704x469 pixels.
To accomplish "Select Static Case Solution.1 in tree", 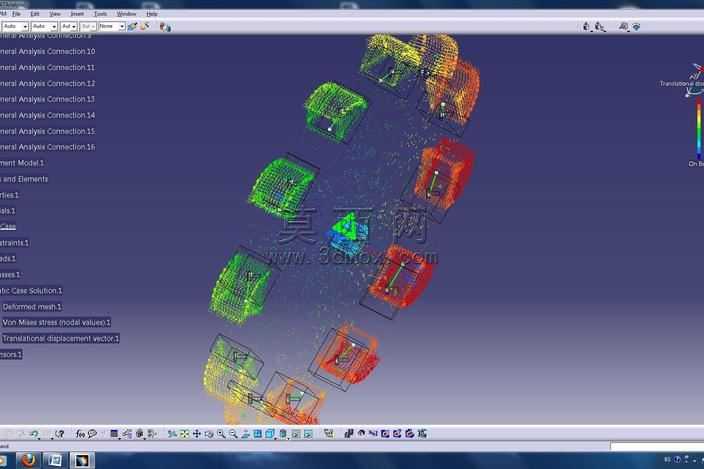I will (31, 291).
